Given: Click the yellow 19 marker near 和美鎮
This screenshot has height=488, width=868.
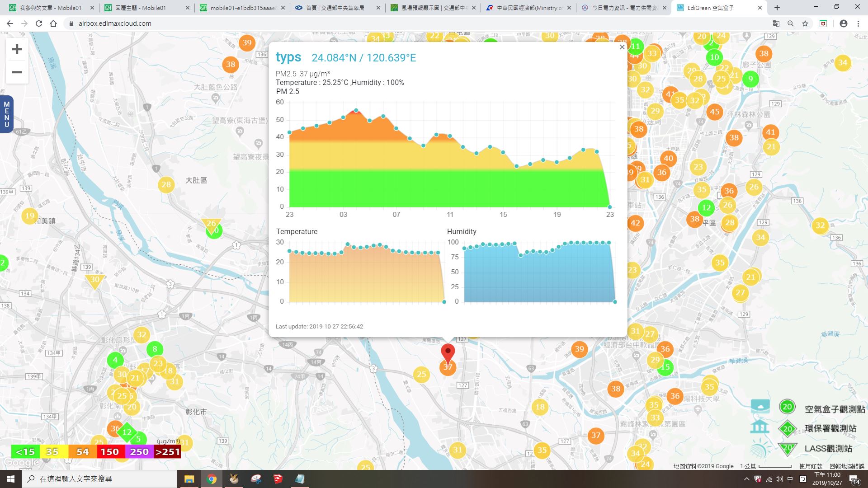Looking at the screenshot, I should (x=30, y=216).
